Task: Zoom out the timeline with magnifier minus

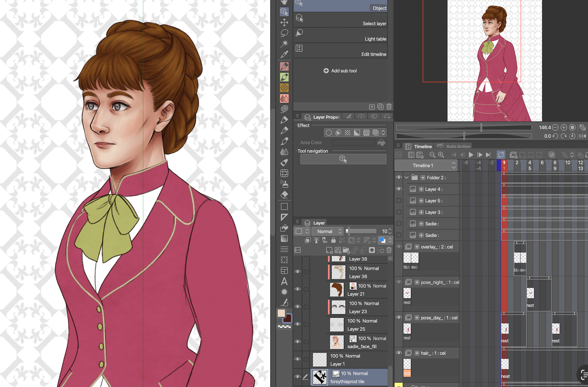Action: tap(432, 155)
